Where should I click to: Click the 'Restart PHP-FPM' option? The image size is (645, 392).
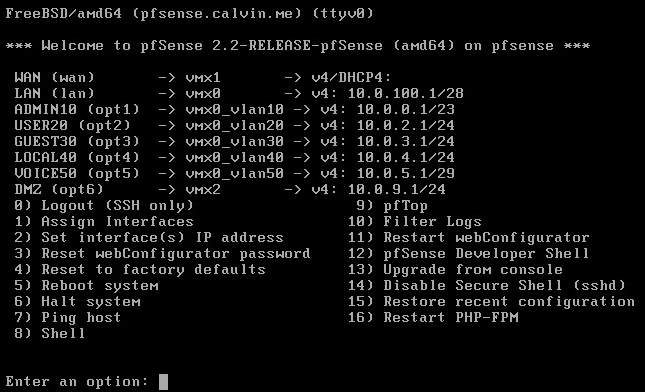[x=433, y=318]
